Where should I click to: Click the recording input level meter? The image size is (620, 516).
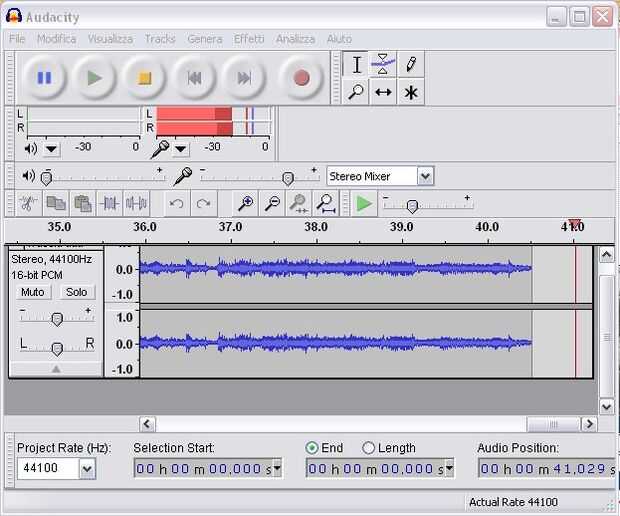point(214,121)
